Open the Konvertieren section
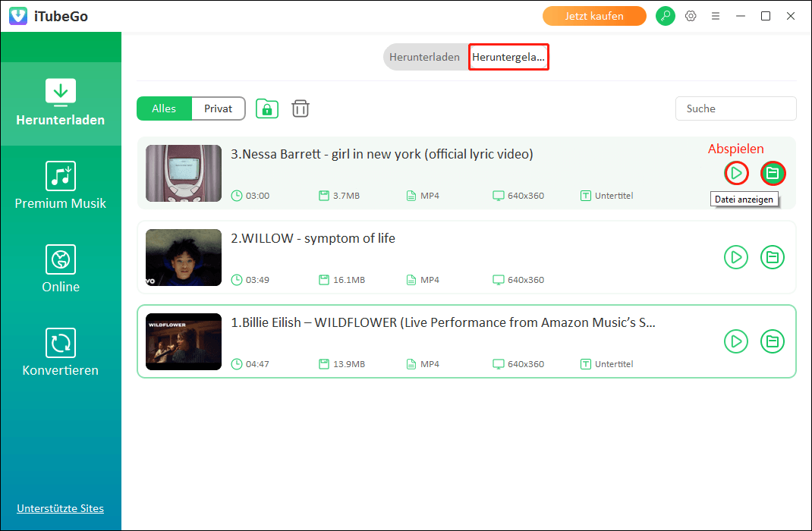Screen dimensions: 812x531 61,353
